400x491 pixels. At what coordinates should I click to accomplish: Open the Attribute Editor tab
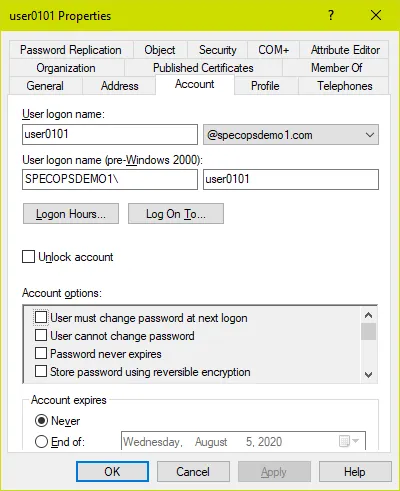click(x=345, y=50)
